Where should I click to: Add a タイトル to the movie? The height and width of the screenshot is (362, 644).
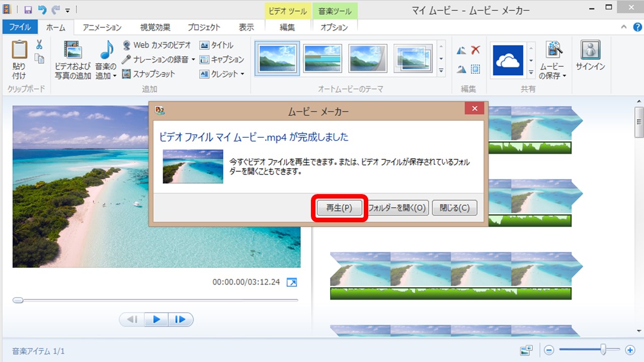coord(216,45)
